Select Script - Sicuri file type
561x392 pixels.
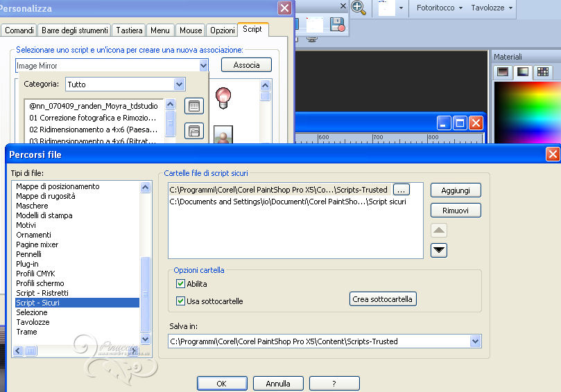pyautogui.click(x=77, y=303)
